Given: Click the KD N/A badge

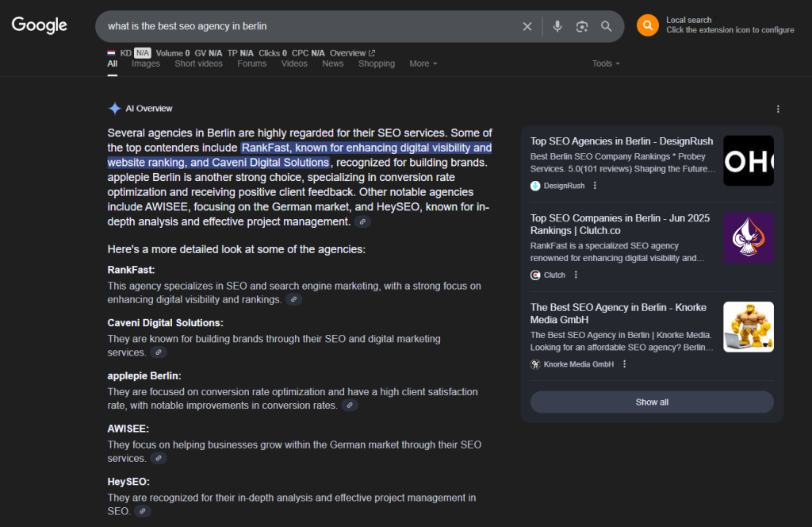Looking at the screenshot, I should pyautogui.click(x=143, y=53).
